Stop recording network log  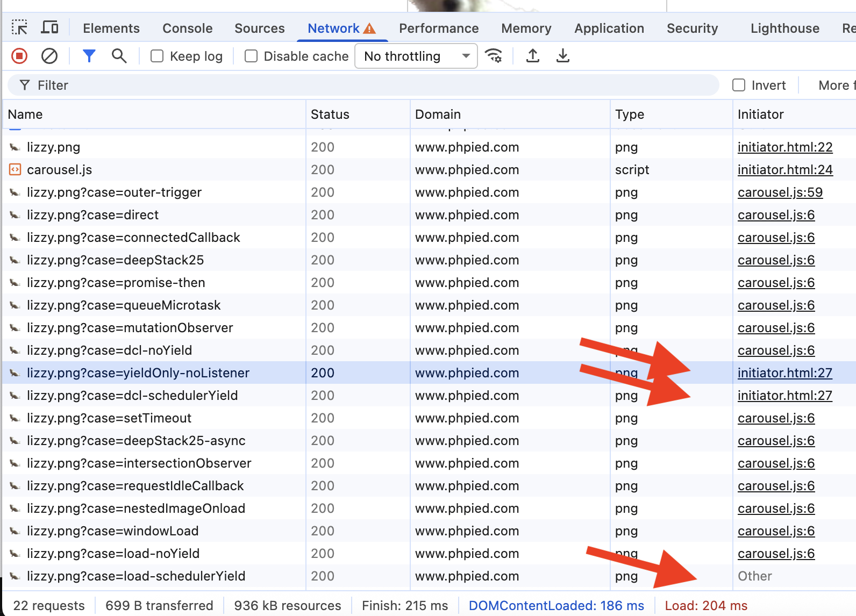point(19,56)
